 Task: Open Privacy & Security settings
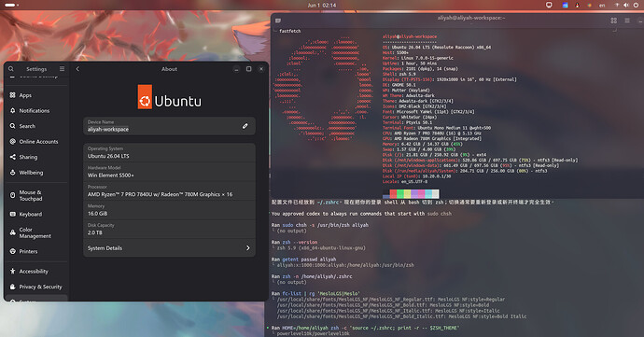point(35,287)
